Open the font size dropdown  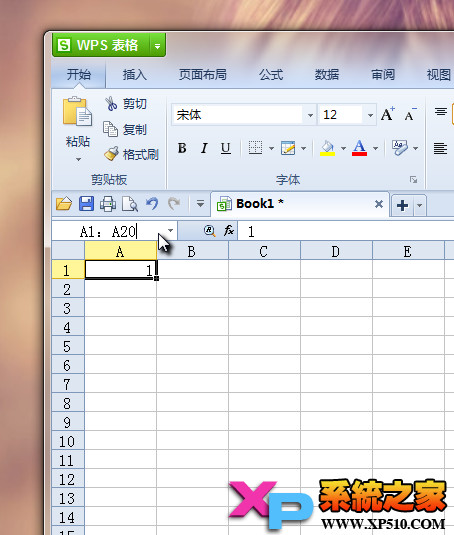click(370, 115)
